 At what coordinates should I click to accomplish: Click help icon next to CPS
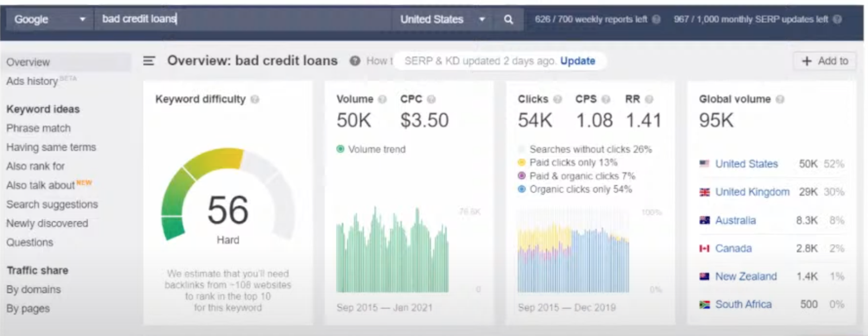pyautogui.click(x=606, y=99)
